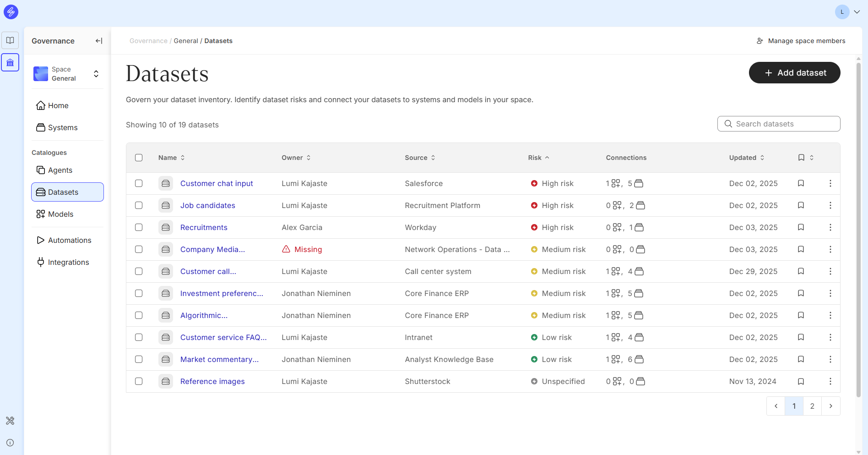Viewport: 868px width, 455px height.
Task: Open Automations from the sidebar
Action: (x=69, y=240)
